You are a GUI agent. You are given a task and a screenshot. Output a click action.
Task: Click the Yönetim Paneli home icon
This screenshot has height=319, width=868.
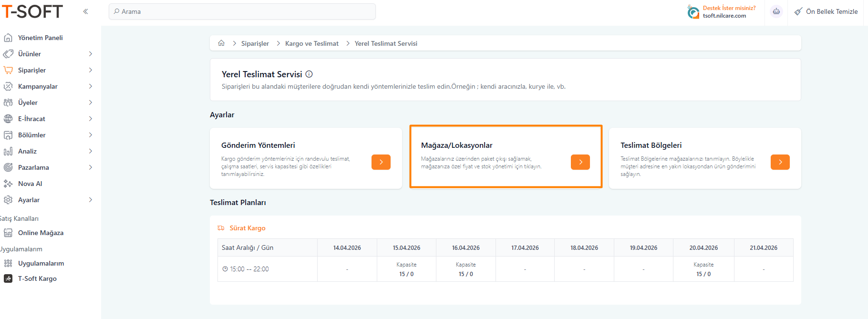pos(8,38)
